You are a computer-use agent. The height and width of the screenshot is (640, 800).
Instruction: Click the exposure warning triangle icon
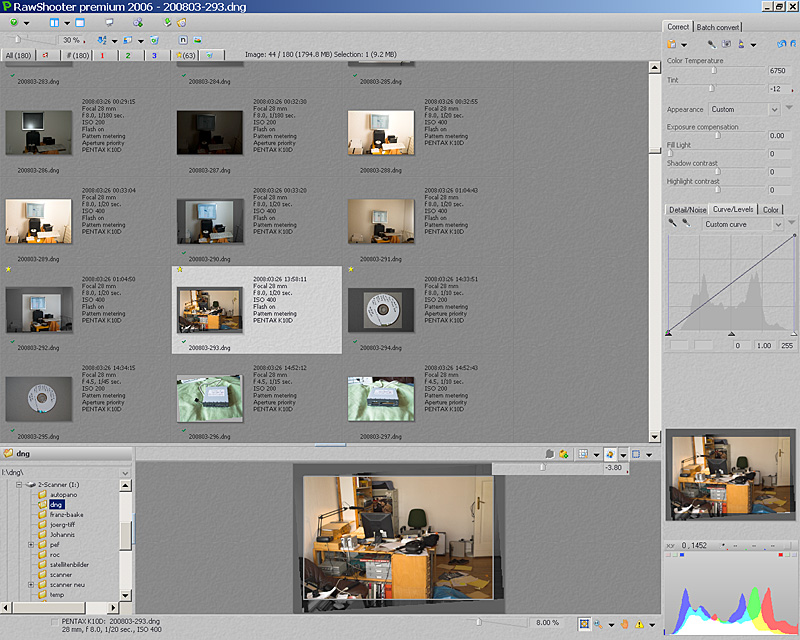(639, 623)
